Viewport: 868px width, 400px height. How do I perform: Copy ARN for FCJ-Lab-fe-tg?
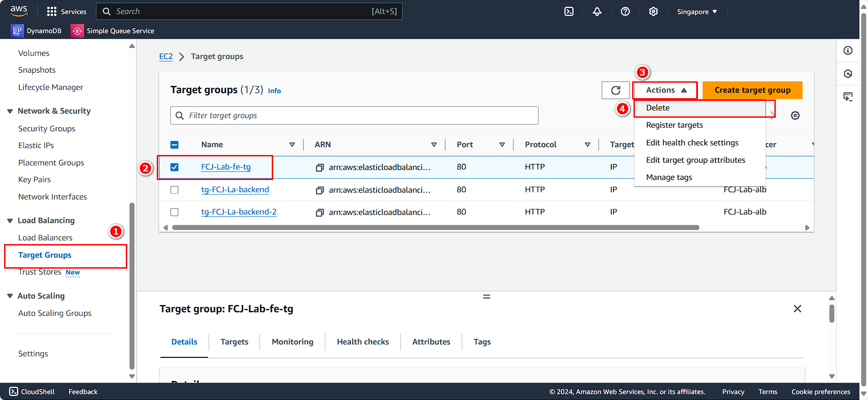tap(320, 167)
